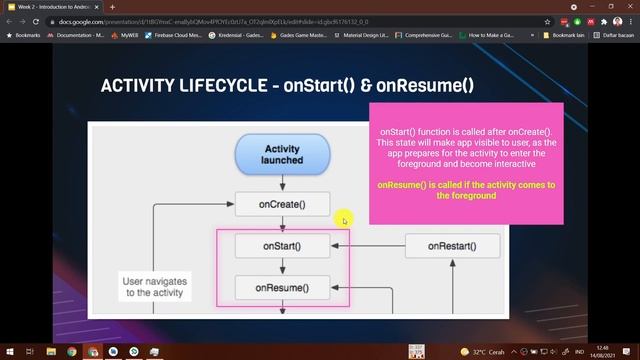Click the circular recording indicator in the title bar
The width and height of the screenshot is (640, 360).
tap(574, 7)
